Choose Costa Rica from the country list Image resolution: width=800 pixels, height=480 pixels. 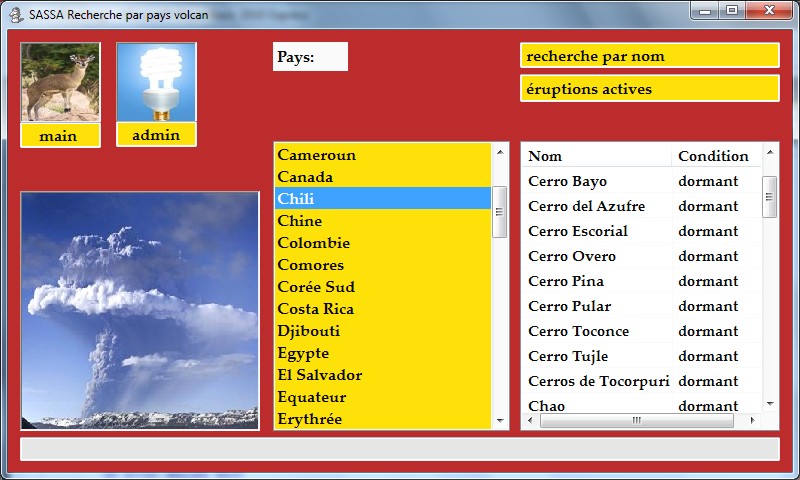pos(382,309)
